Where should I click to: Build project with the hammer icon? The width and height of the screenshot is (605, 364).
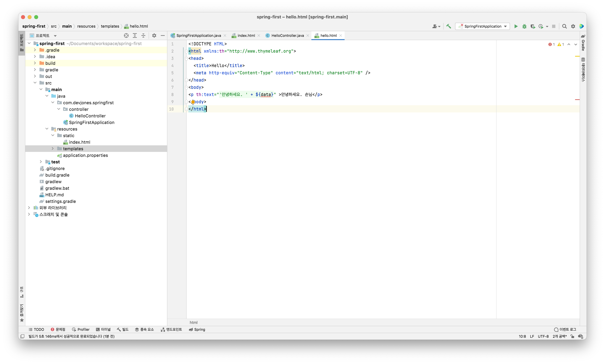tap(448, 26)
